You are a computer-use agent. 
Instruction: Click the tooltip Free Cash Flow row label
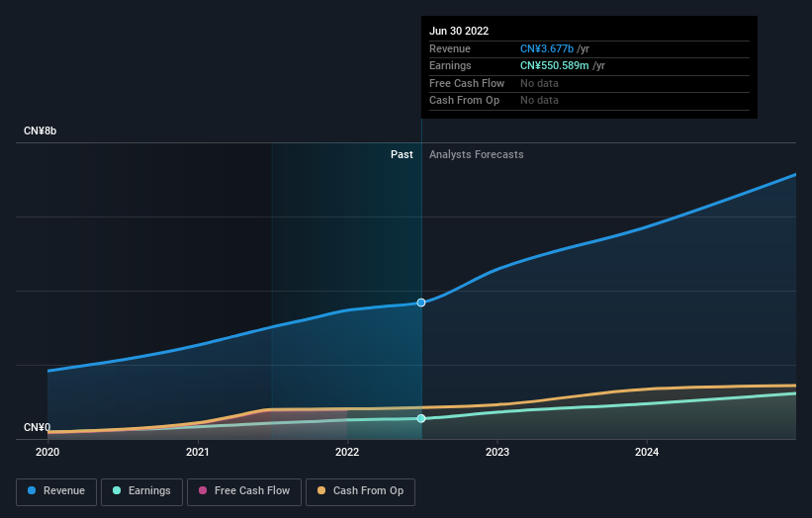(x=467, y=83)
